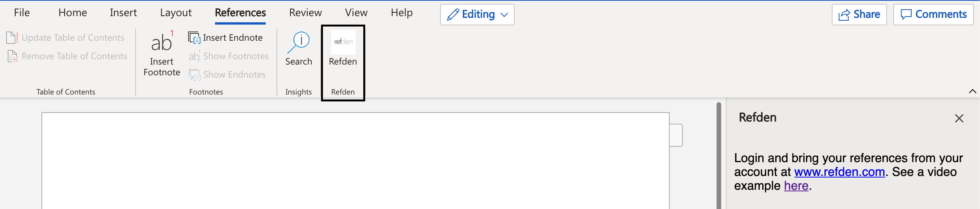
Task: Open the Review tab
Action: coord(305,13)
